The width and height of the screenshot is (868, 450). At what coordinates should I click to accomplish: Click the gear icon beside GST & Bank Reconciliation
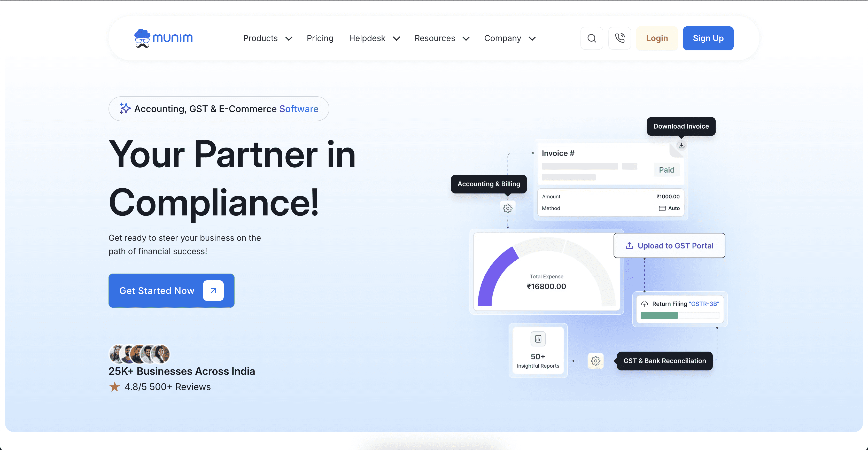pos(596,361)
